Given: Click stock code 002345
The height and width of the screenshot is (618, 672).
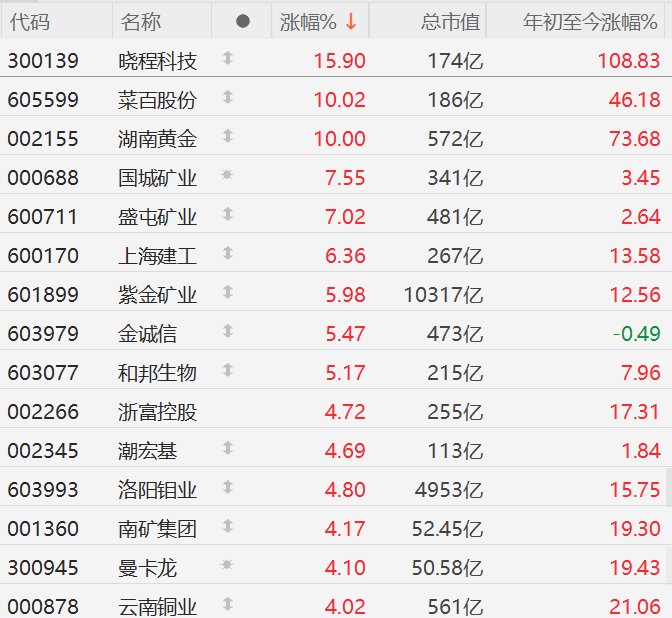Looking at the screenshot, I should click(x=43, y=451).
